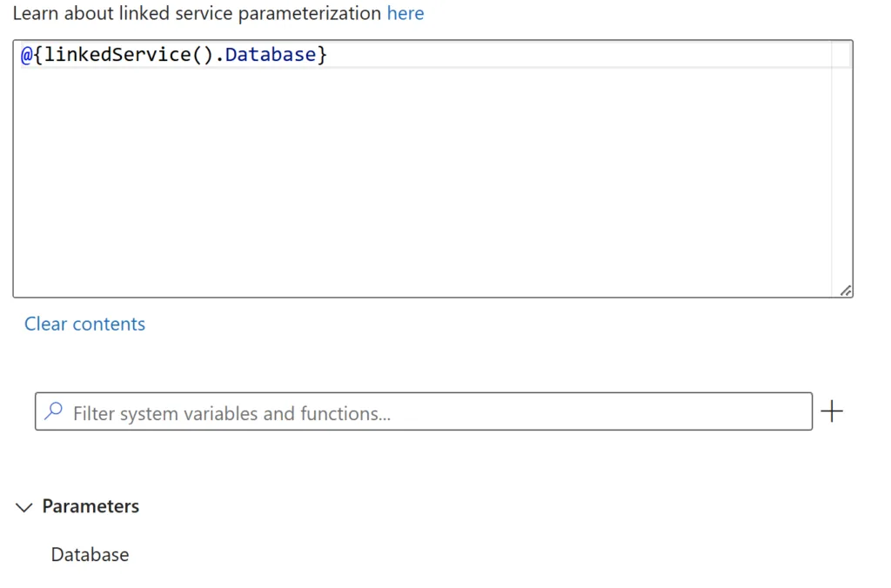891x588 pixels.
Task: Open the linked service parameterization 'here' link
Action: (x=405, y=13)
